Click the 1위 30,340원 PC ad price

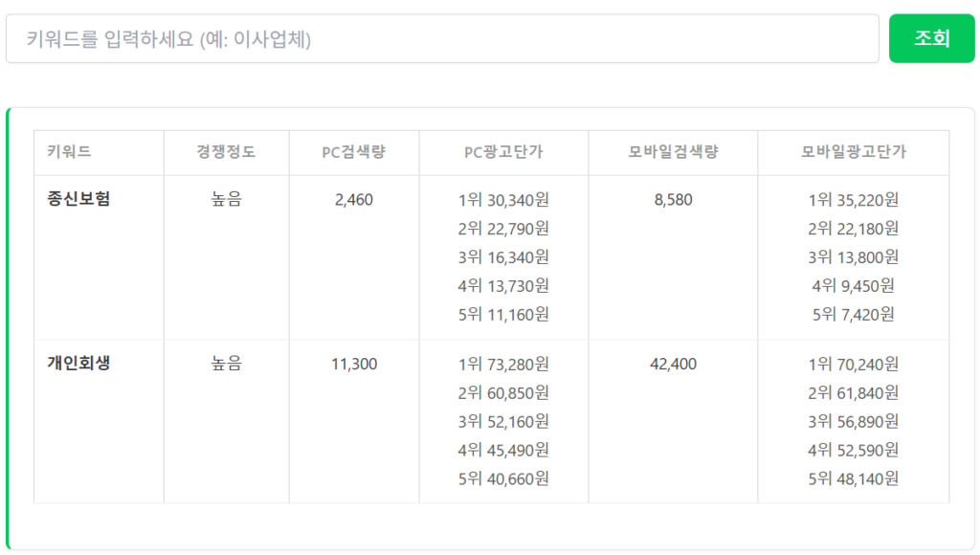[x=503, y=200]
